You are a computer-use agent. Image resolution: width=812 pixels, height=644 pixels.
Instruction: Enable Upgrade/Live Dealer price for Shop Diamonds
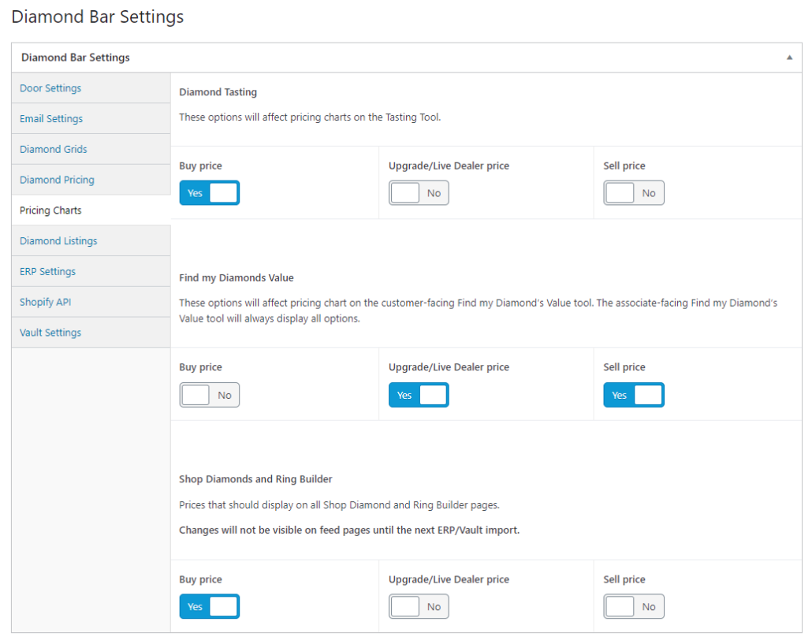pyautogui.click(x=419, y=607)
